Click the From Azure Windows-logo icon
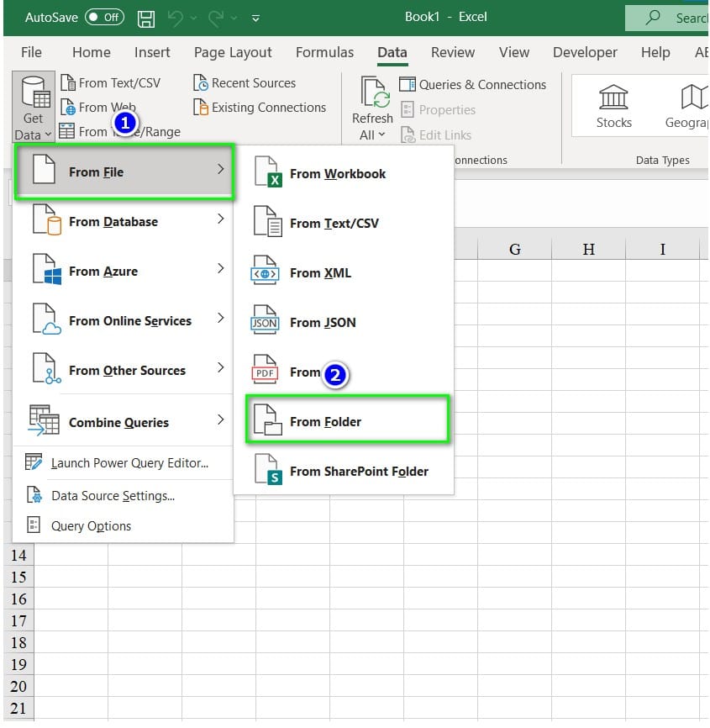This screenshot has height=728, width=710. [53, 276]
